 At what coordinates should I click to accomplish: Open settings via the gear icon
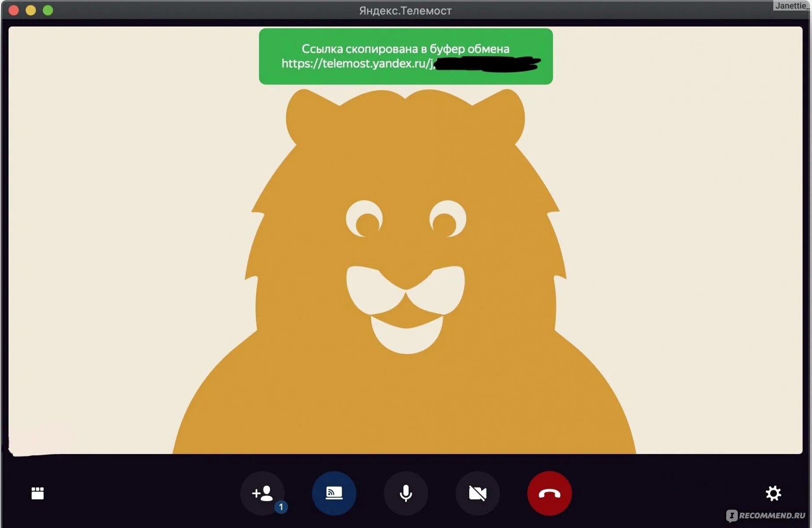pos(773,493)
